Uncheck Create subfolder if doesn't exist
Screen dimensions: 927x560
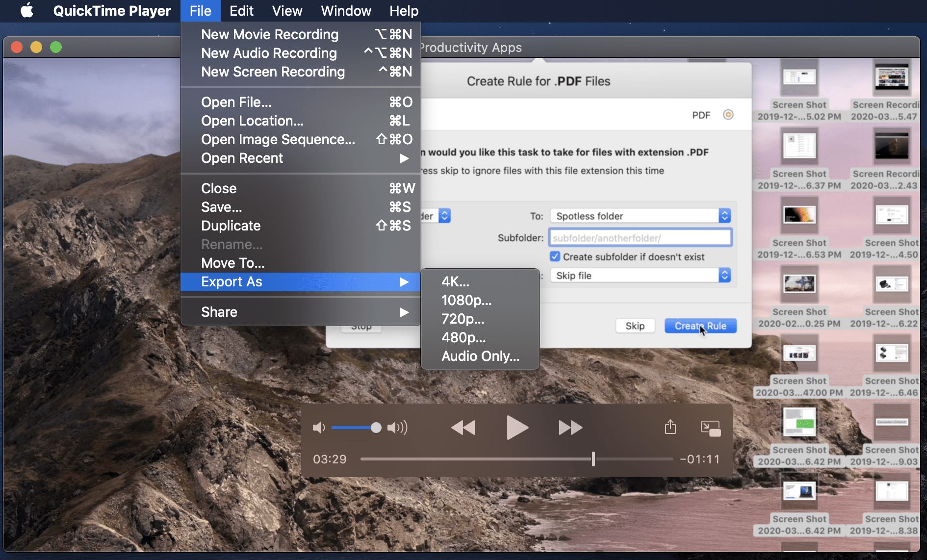pos(555,256)
